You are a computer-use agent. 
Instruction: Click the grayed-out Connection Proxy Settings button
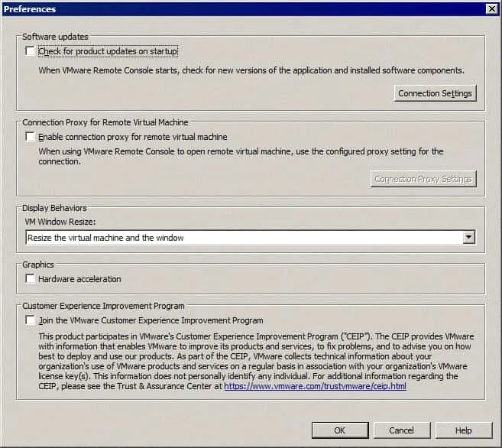click(423, 179)
